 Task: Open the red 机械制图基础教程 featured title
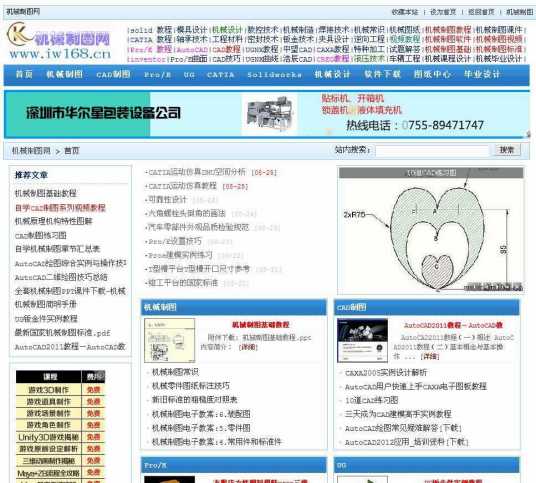pos(260,324)
